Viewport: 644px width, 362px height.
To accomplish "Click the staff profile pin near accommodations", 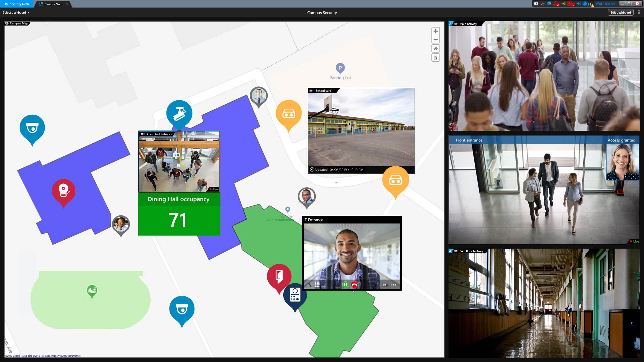I will (x=306, y=196).
